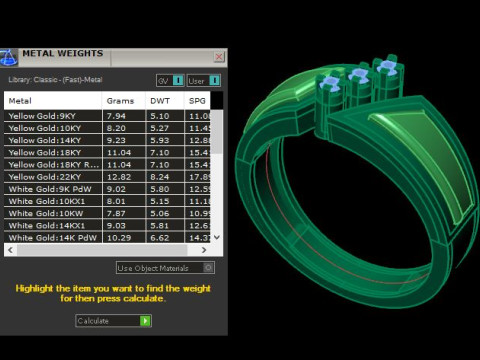Select the Yellow Gold:14KY row
480x360 pixels.
click(x=107, y=140)
